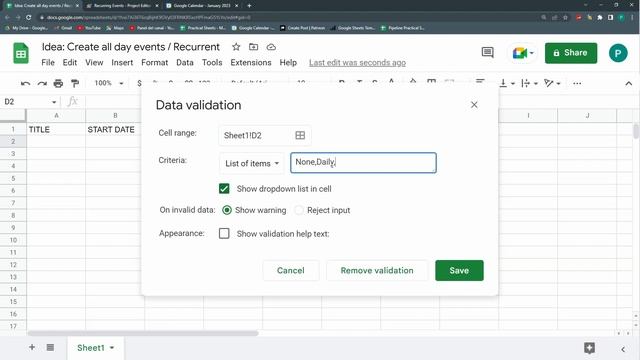Open the Name box D2 dropdown
The height and width of the screenshot is (360, 640).
(54, 102)
